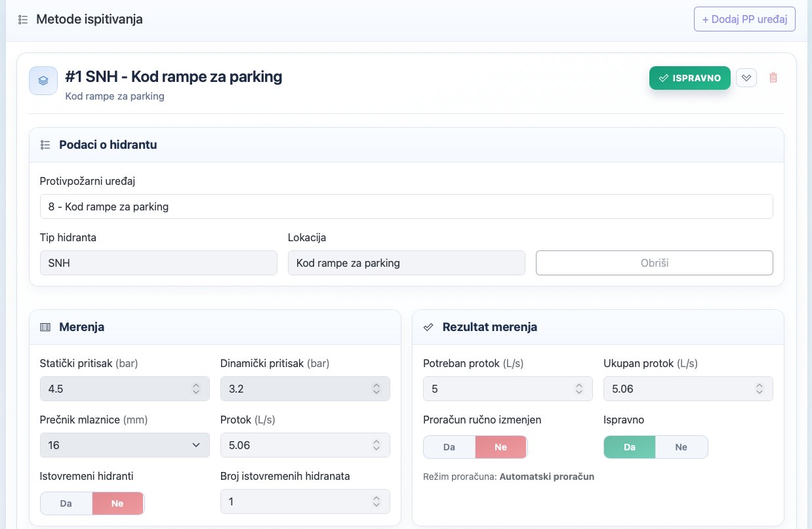Screen dimensions: 812x529
Task: Set Ispravno toggle to Ne
Action: tap(681, 447)
